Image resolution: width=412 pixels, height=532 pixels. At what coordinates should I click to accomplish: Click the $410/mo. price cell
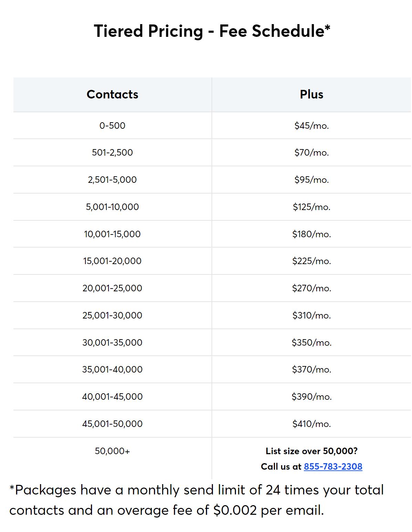tap(311, 424)
